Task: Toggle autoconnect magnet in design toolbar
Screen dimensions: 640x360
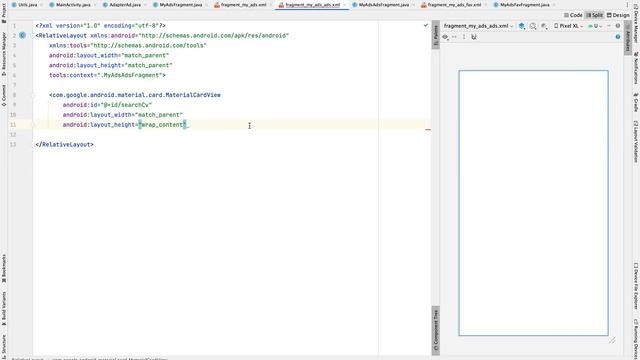Action: [473, 37]
